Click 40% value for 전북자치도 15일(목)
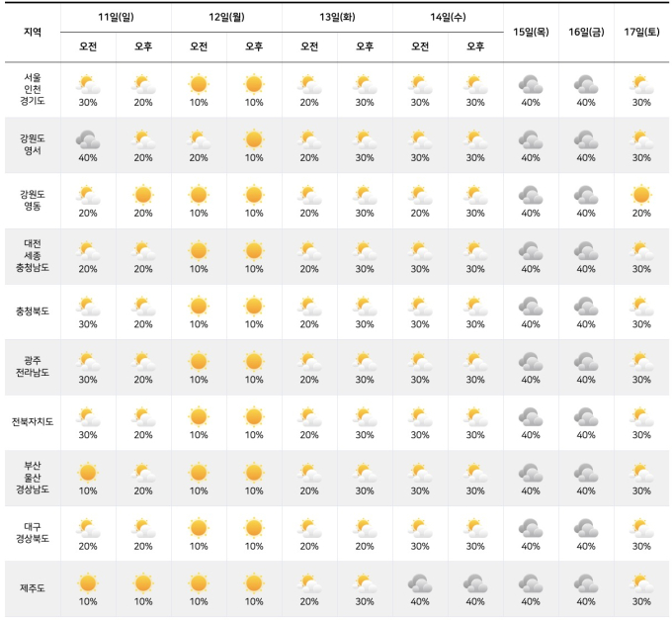Viewport: 672px width, 622px height. click(x=531, y=435)
